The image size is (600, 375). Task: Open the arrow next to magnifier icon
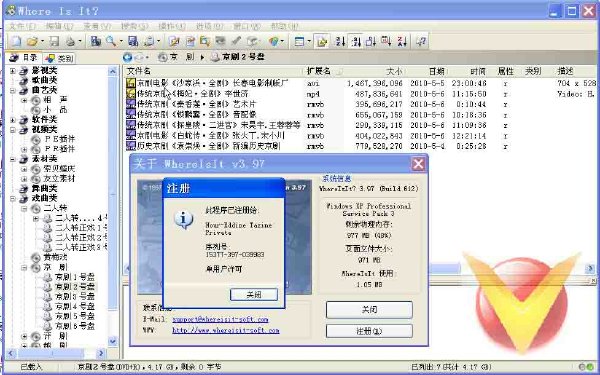[x=121, y=41]
